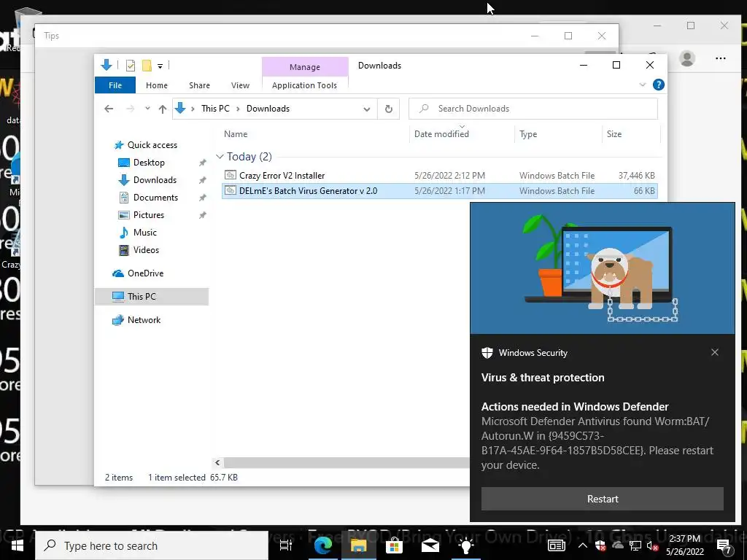Click the horizontal scrollbar left arrow
747x560 pixels.
(x=217, y=462)
